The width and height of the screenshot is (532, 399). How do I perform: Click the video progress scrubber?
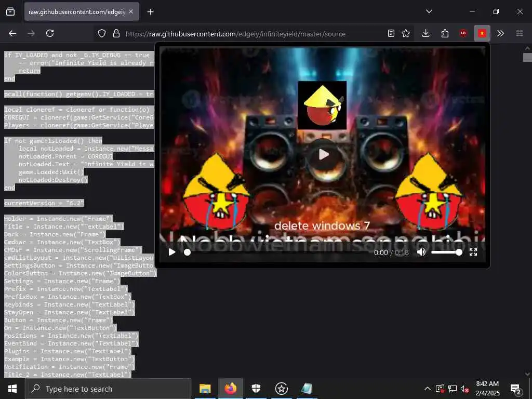tap(187, 252)
